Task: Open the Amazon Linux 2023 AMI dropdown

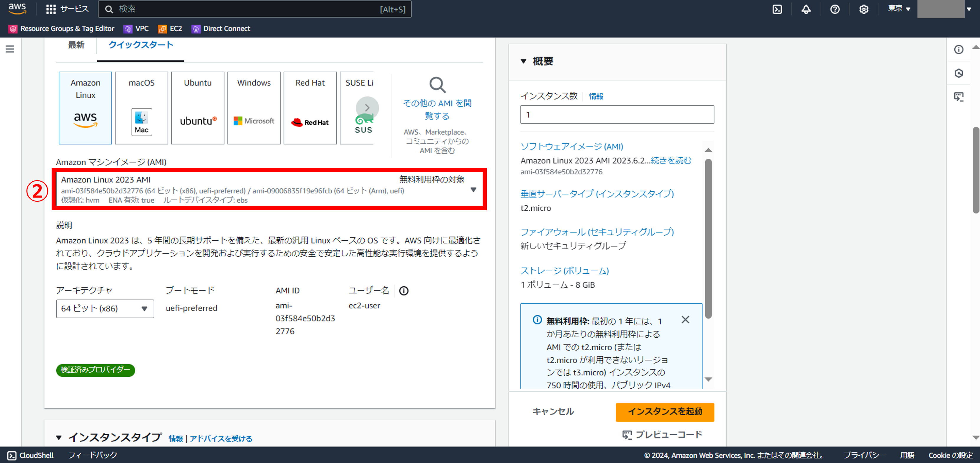Action: click(x=269, y=189)
